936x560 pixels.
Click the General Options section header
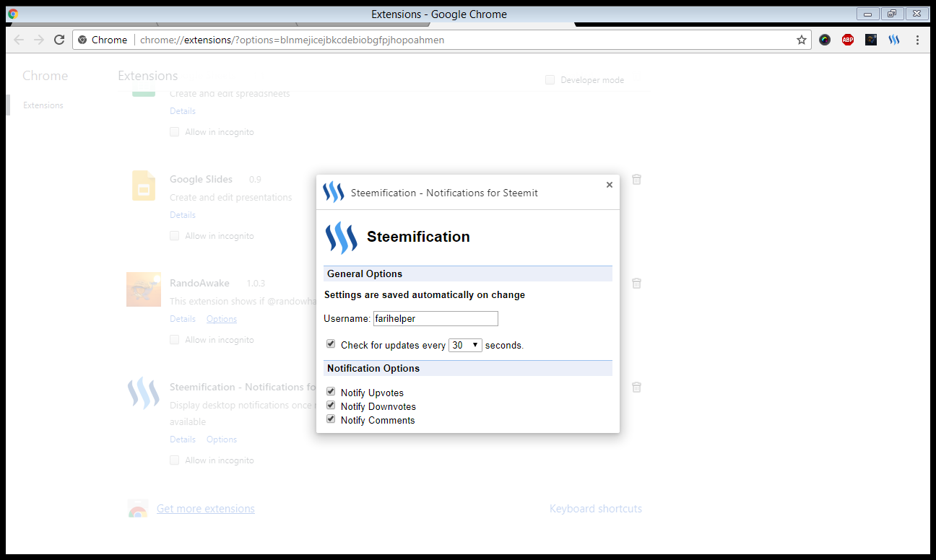(468, 274)
